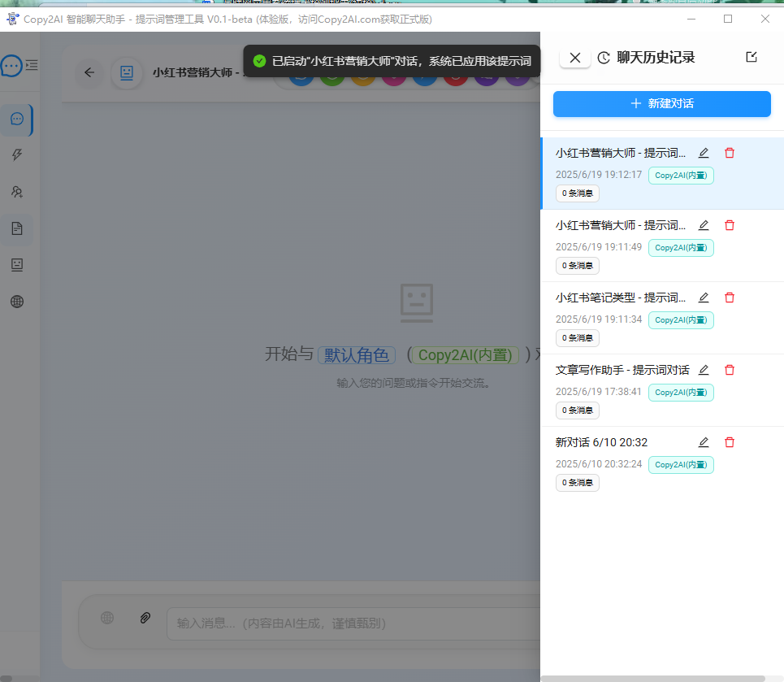Open the export icon in history header
Image resolution: width=784 pixels, height=682 pixels.
(x=751, y=57)
